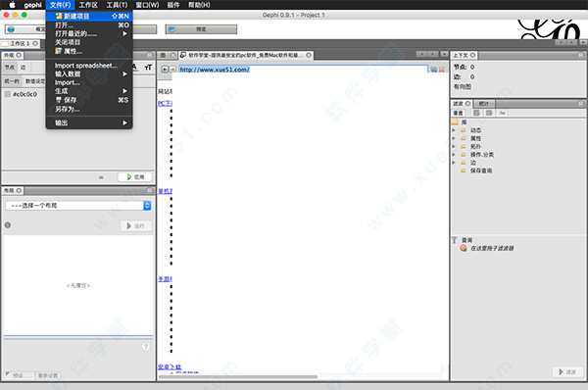Select the 图 graph tab

163,55
